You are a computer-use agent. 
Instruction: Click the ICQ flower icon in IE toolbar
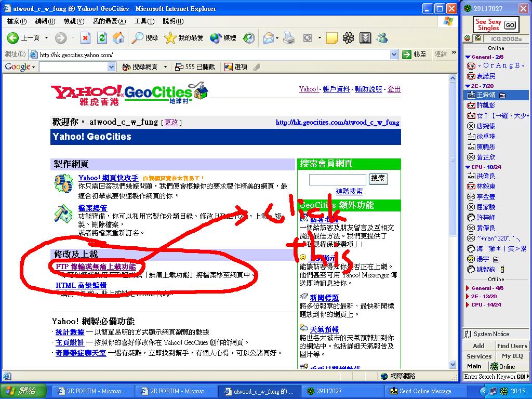coord(348,37)
